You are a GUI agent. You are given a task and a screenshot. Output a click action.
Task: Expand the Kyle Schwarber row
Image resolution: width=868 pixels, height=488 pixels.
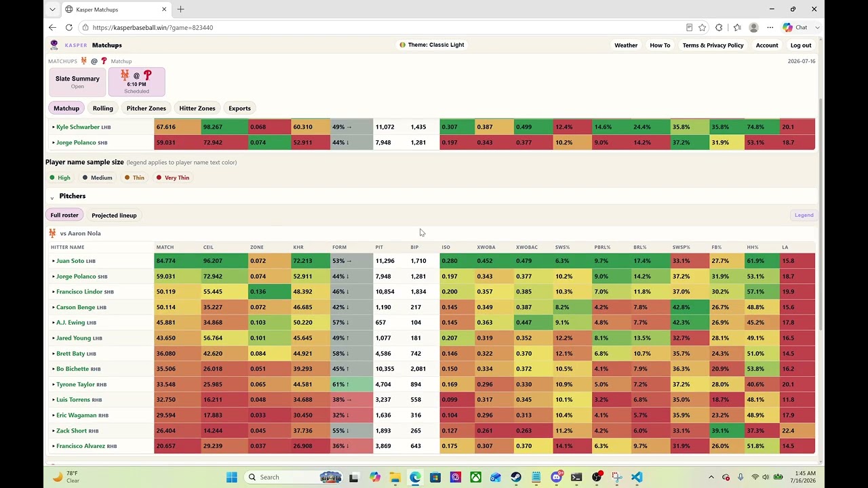click(x=54, y=127)
